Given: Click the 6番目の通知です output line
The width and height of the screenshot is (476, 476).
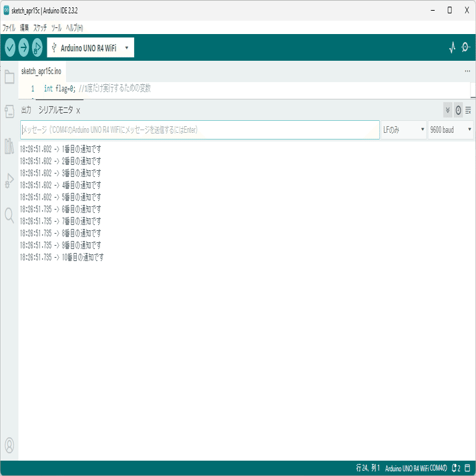Looking at the screenshot, I should coord(60,209).
